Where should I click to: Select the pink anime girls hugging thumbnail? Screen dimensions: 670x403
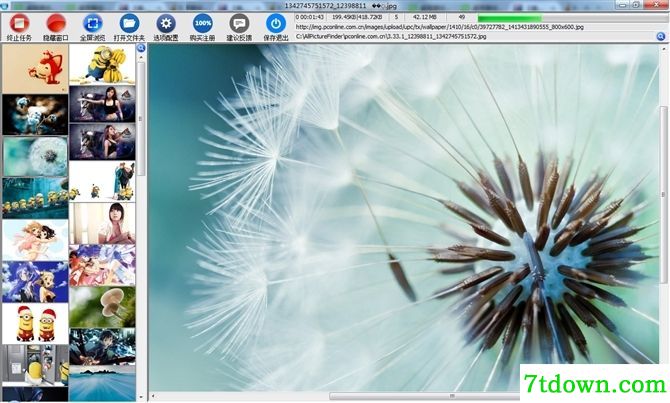(35, 240)
